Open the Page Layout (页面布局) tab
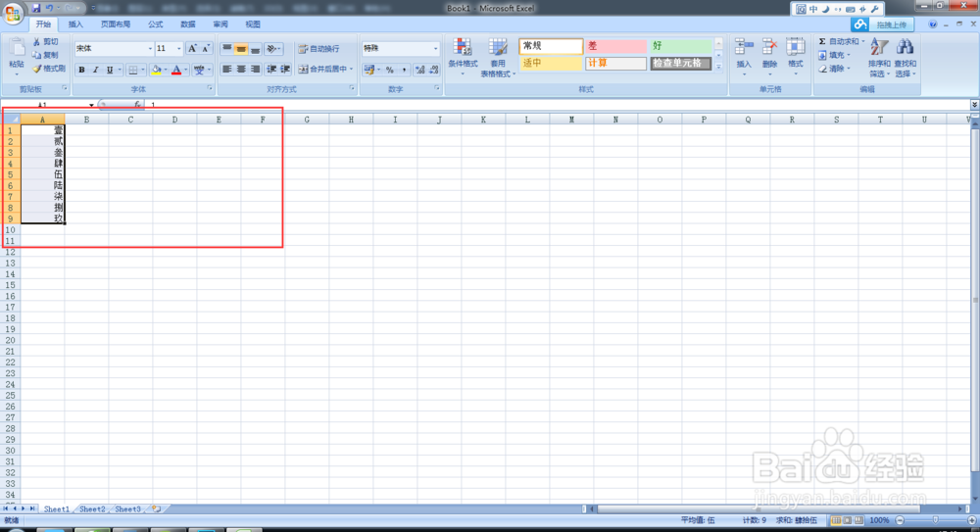Viewport: 980px width, 532px height. [116, 24]
